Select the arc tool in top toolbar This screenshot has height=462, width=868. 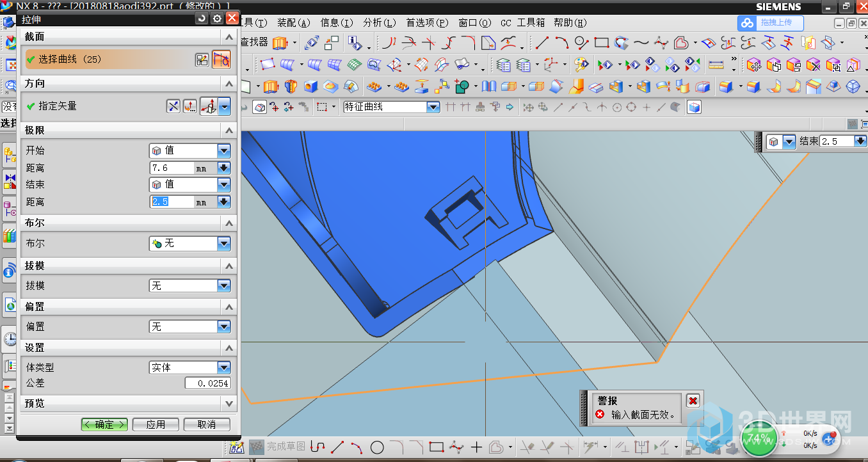[561, 43]
